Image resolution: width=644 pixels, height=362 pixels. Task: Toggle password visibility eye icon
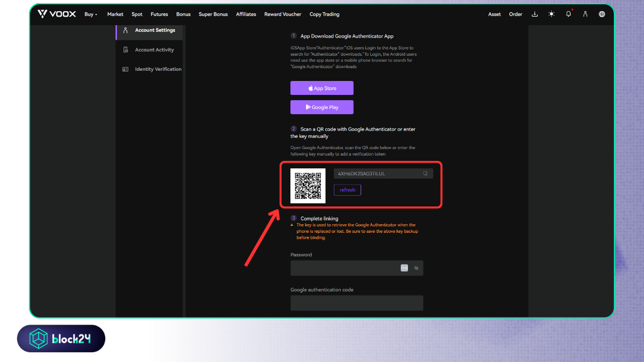[x=416, y=268]
